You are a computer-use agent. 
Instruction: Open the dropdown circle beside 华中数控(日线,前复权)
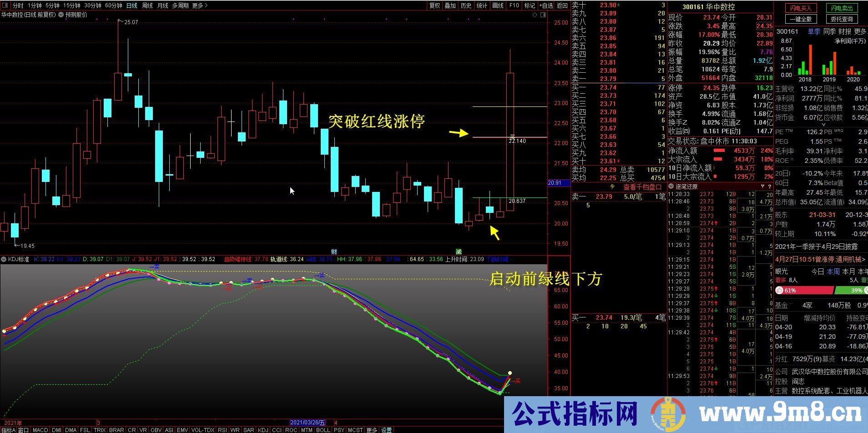coord(61,15)
